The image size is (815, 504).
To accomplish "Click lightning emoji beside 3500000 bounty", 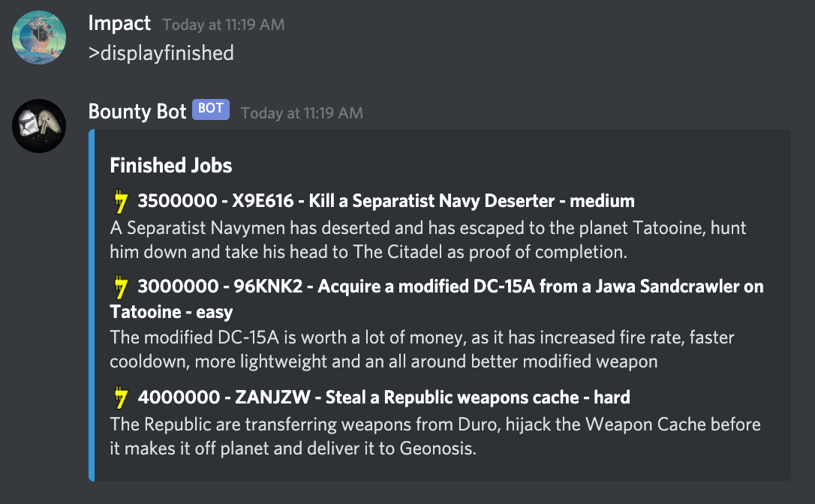I will [x=121, y=201].
